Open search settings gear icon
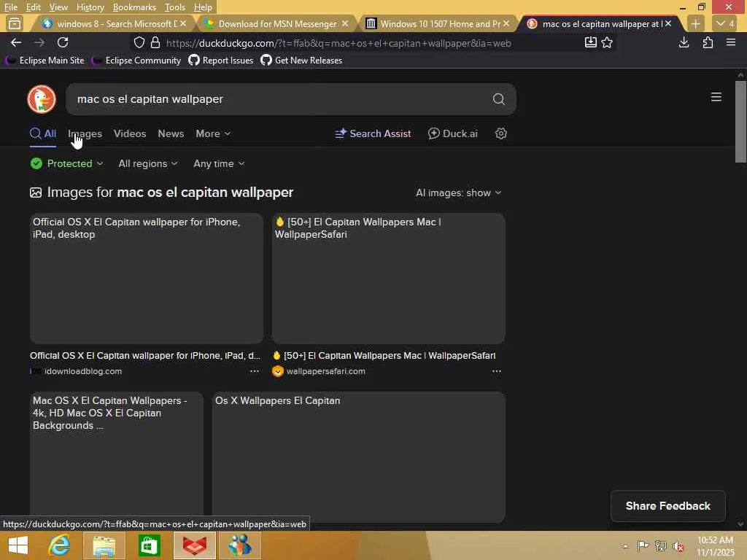 pos(500,133)
